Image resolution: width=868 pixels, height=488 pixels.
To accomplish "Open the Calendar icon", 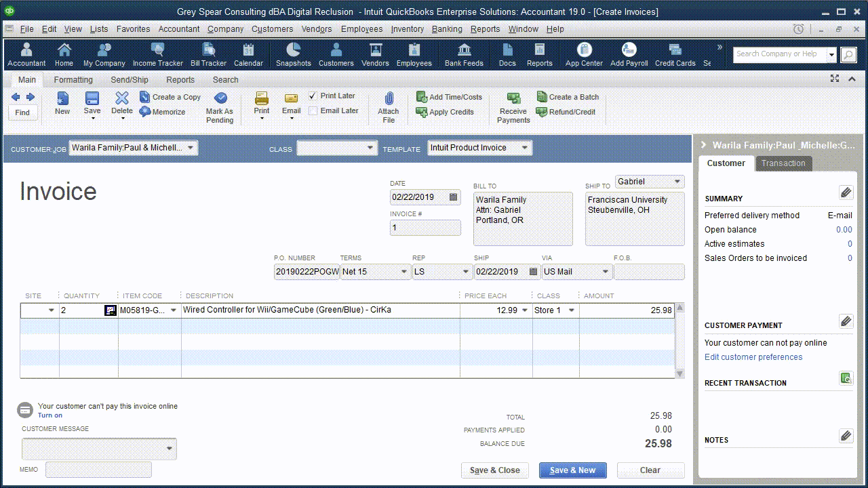I will [248, 54].
